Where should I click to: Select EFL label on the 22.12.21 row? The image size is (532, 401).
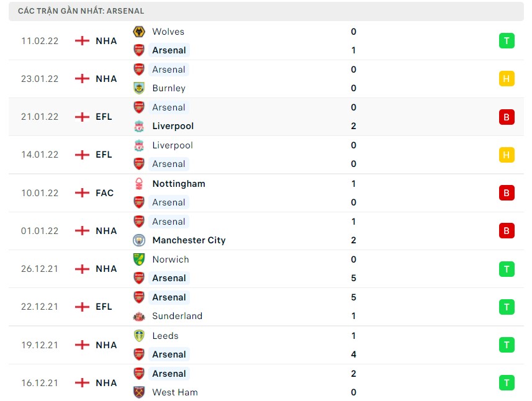104,307
